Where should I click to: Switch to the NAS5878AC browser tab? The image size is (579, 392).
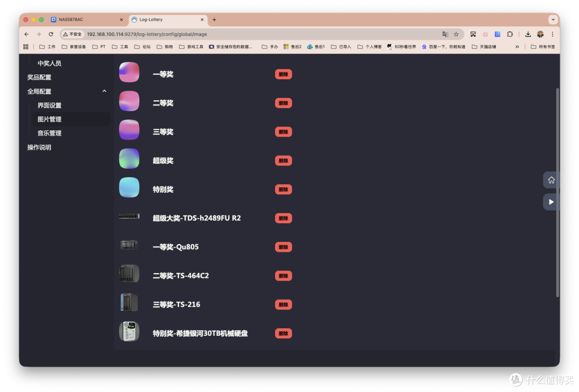tap(87, 19)
